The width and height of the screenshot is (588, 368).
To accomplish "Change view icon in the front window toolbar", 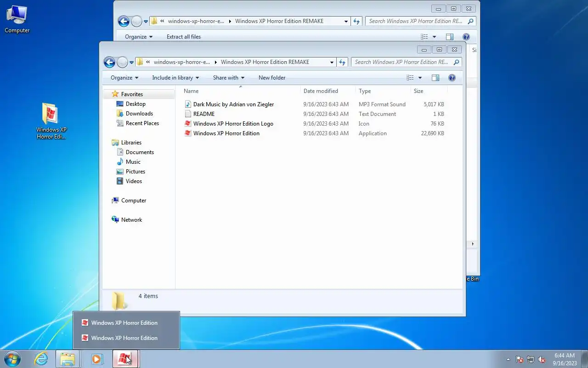I will (410, 78).
